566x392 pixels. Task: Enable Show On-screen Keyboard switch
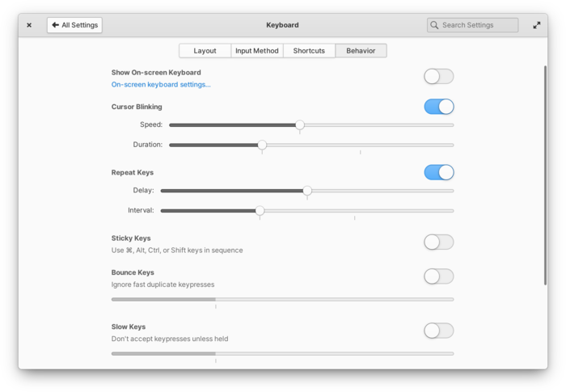(x=438, y=76)
